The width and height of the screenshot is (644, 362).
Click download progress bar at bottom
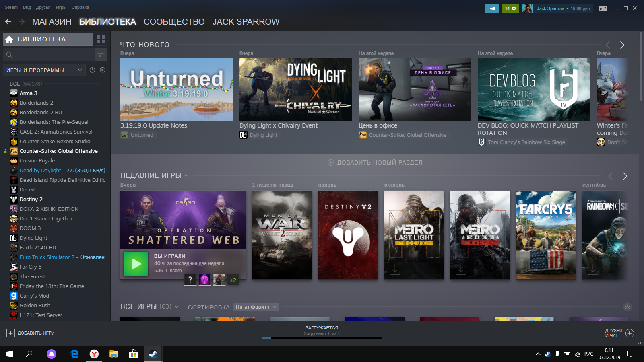click(x=322, y=338)
